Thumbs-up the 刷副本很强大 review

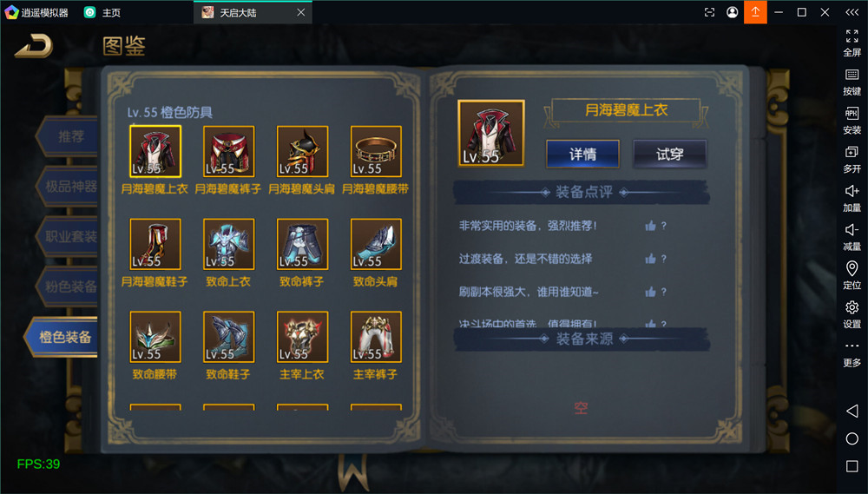650,292
